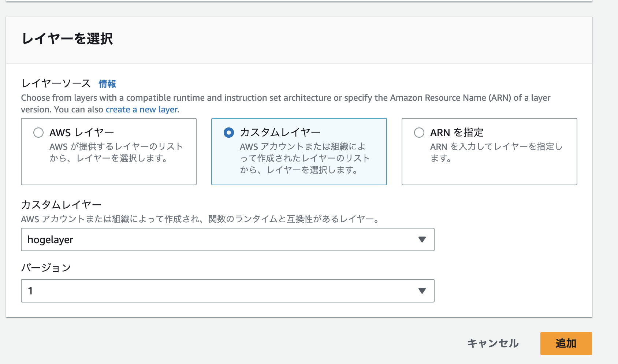Click the AWS レイヤー option card
The width and height of the screenshot is (618, 364).
click(x=108, y=152)
